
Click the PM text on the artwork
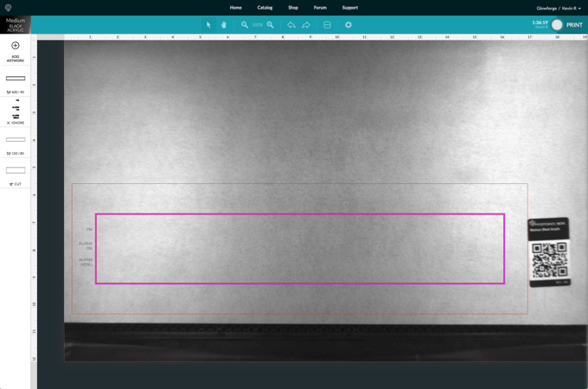coord(89,229)
